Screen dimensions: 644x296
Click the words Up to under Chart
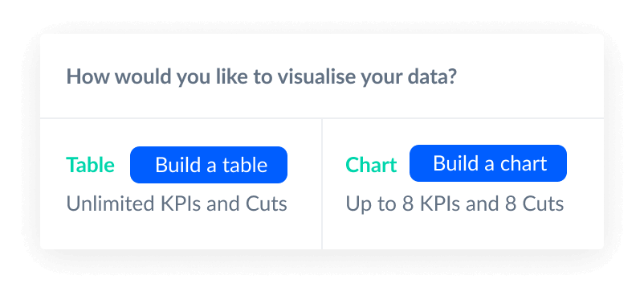pos(369,203)
